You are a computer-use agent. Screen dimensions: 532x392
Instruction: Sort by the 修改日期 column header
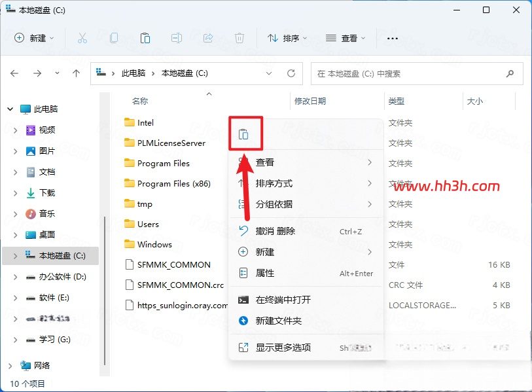[x=310, y=101]
